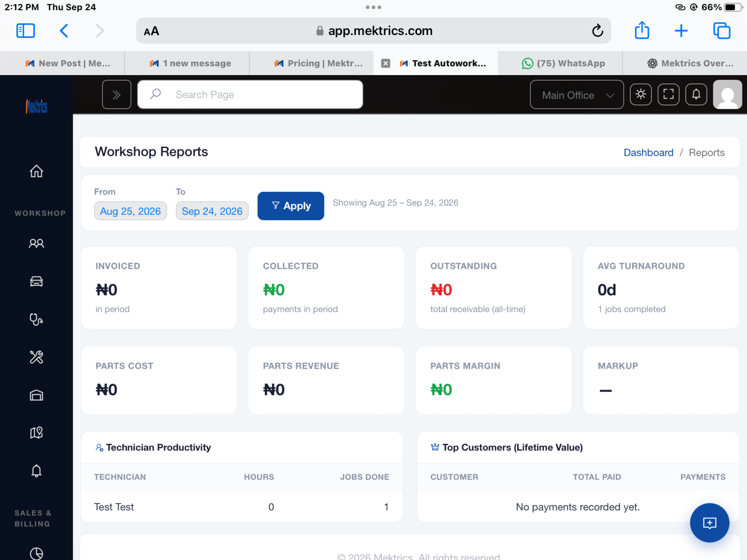Open the Main Office branch dropdown

point(577,95)
